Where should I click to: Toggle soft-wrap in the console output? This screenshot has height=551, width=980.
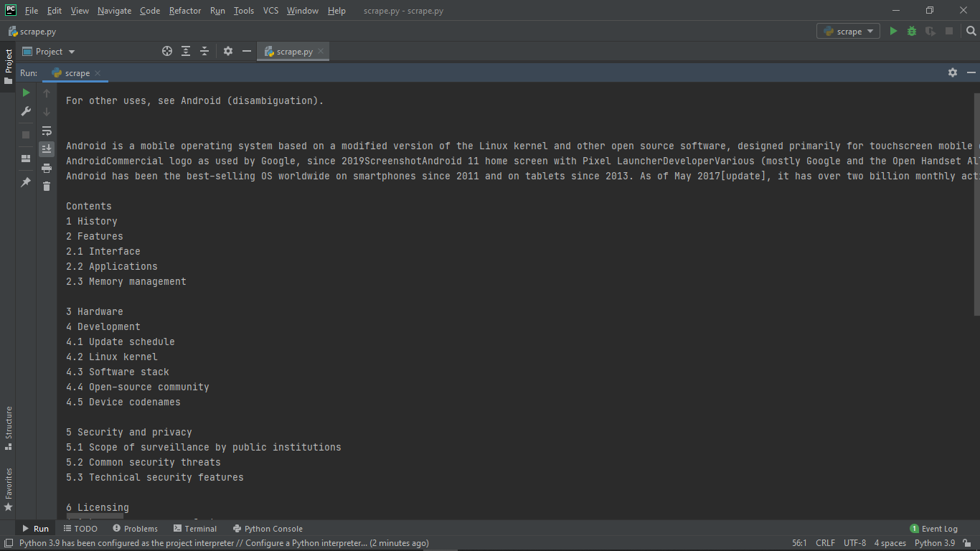tap(47, 131)
